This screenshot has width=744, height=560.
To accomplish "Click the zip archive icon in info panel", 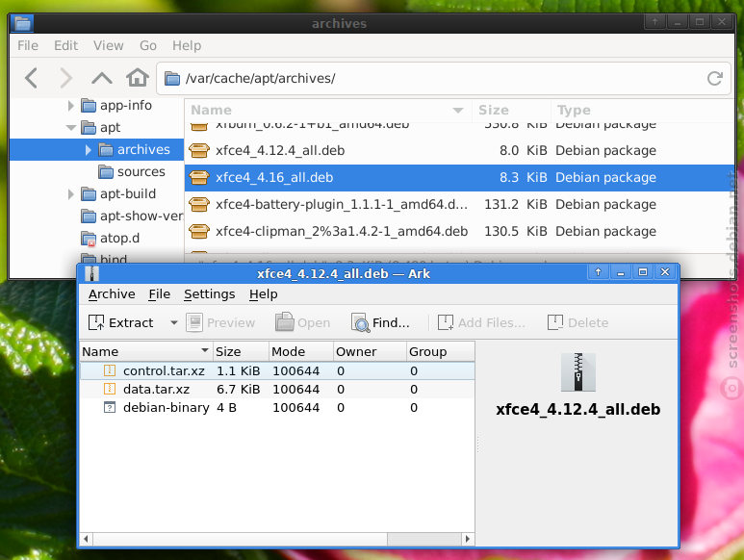I will pos(577,372).
